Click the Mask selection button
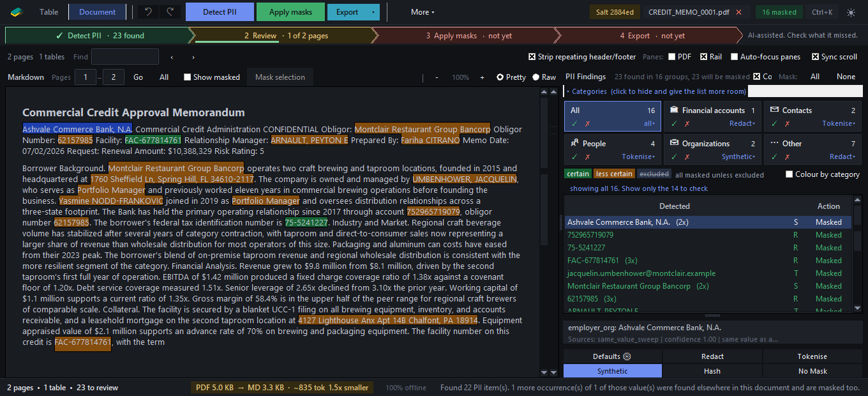868x396 pixels. coord(280,77)
